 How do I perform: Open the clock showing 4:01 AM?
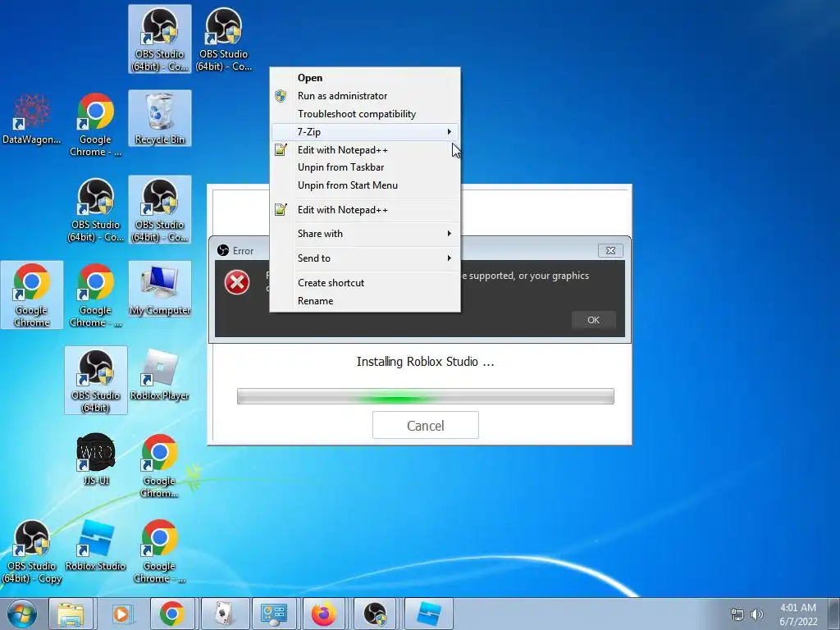tap(798, 614)
